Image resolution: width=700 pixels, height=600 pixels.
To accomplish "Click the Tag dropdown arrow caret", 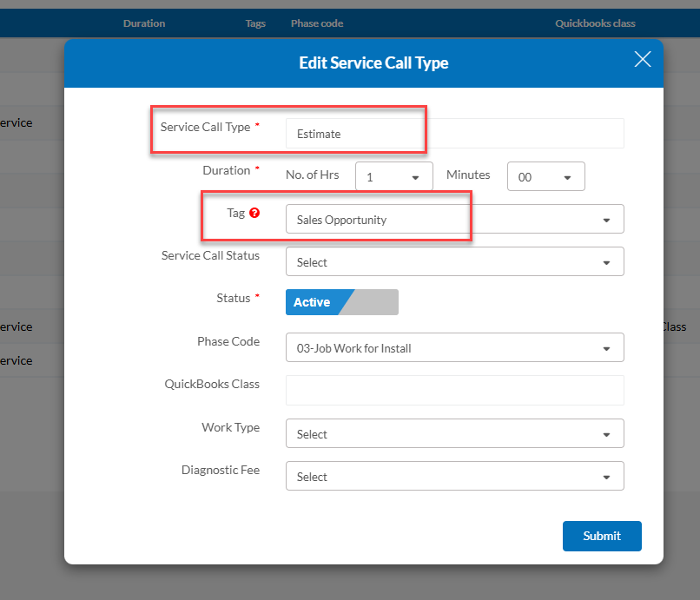I will coord(606,221).
